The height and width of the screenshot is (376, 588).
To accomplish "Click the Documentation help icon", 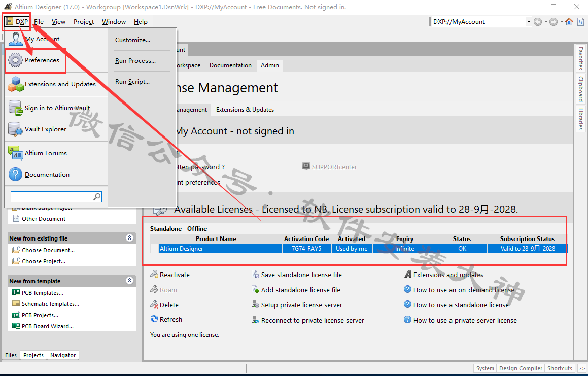I will point(15,175).
